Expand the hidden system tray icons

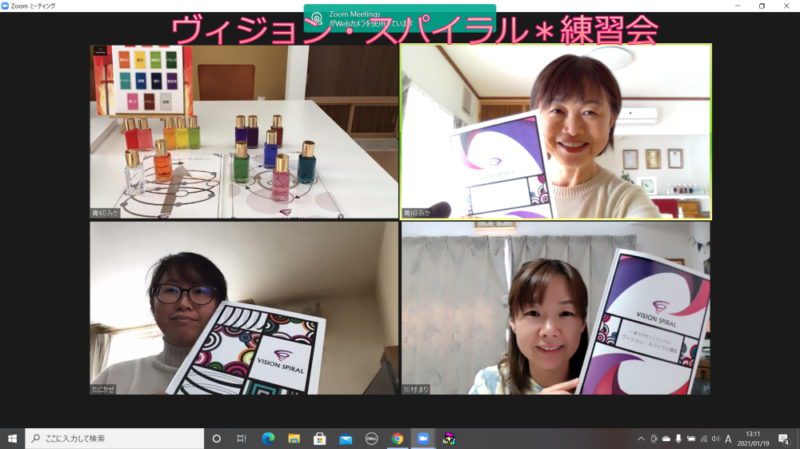pyautogui.click(x=640, y=438)
